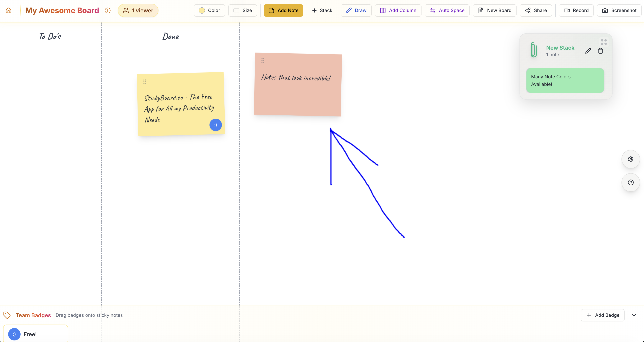Click the New Stack four-dot grip

[604, 42]
